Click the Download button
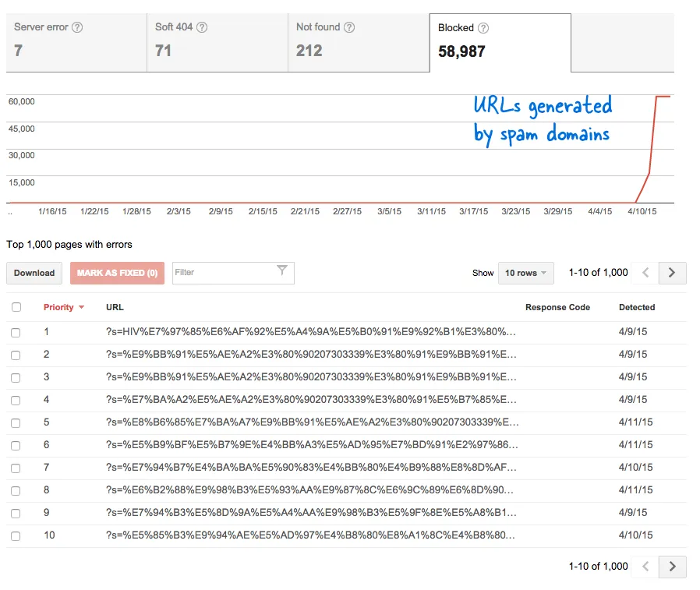The height and width of the screenshot is (590, 700). point(34,273)
